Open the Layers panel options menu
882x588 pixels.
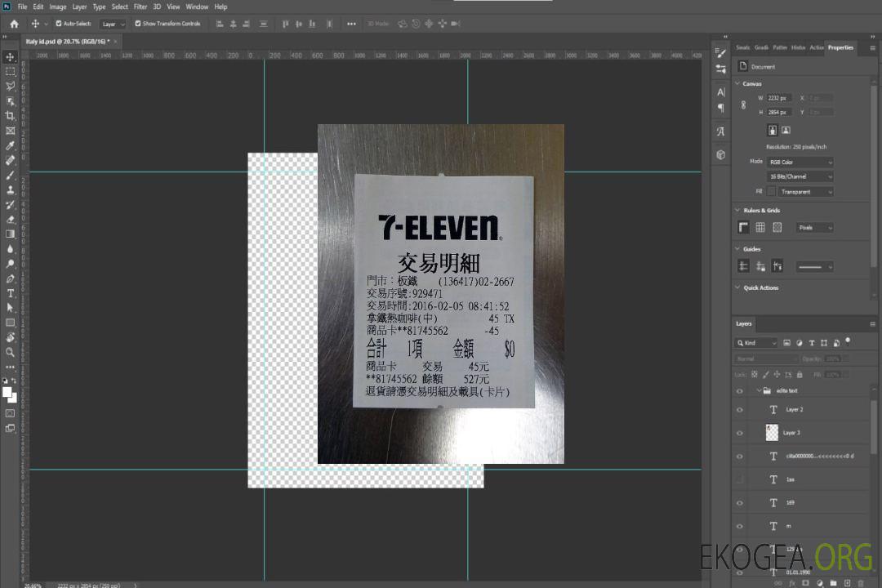872,324
